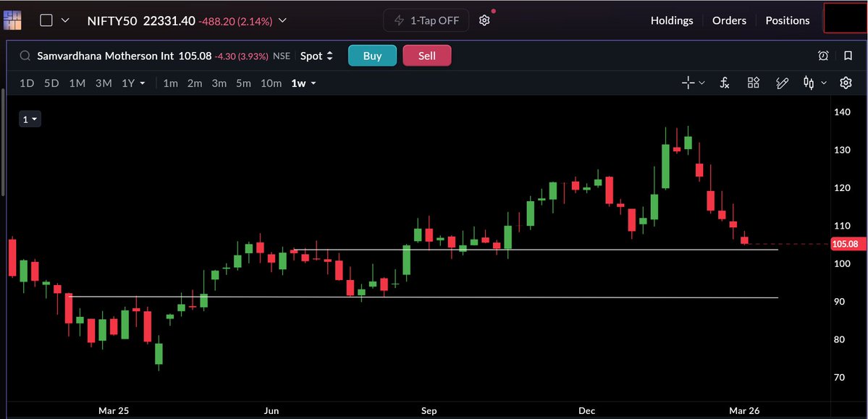Viewport: 868px width, 419px height.
Task: Select the candlestick chart type icon
Action: click(x=809, y=83)
